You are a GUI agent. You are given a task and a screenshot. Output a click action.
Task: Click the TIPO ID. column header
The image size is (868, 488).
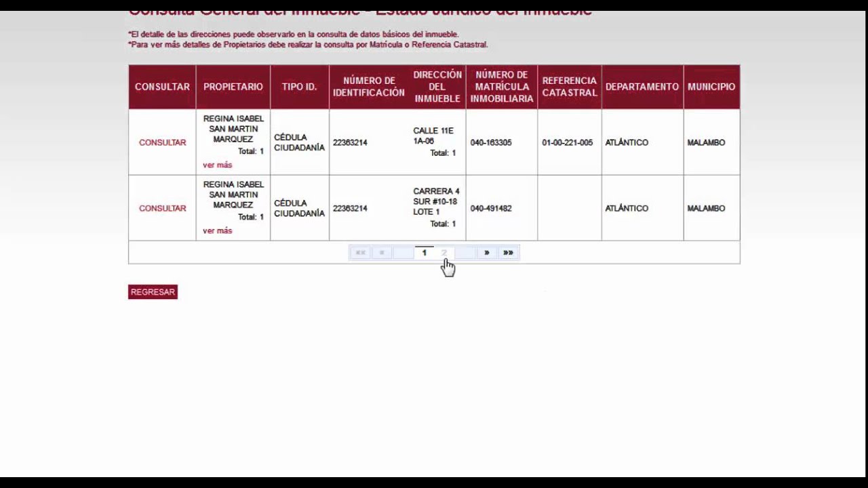pos(300,87)
